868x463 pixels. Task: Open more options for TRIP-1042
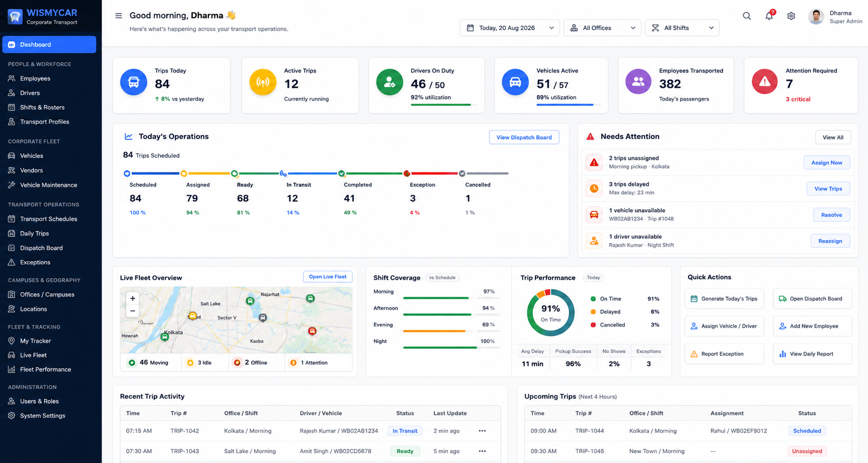pyautogui.click(x=482, y=431)
